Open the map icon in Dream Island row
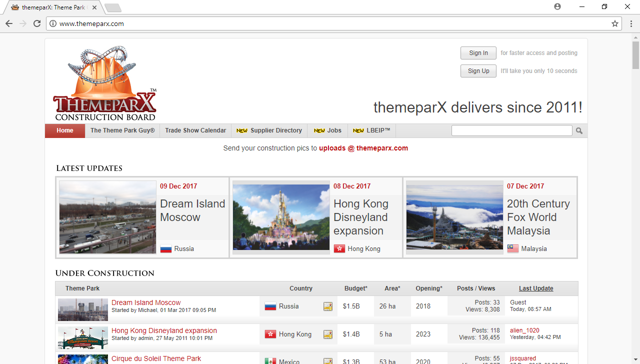 (328, 306)
